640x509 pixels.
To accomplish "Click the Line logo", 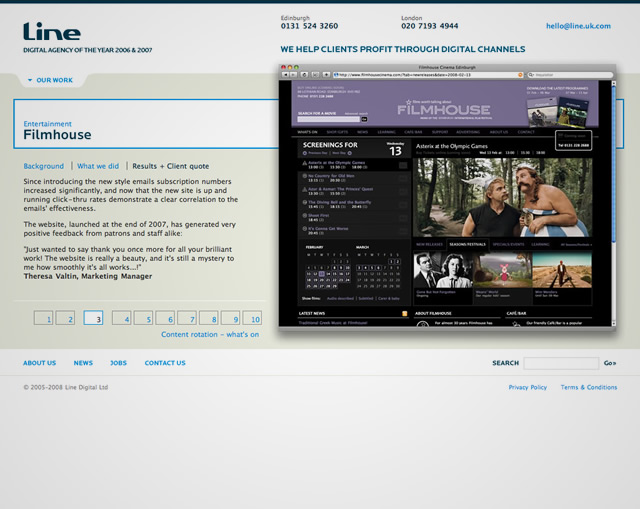I will [x=52, y=31].
